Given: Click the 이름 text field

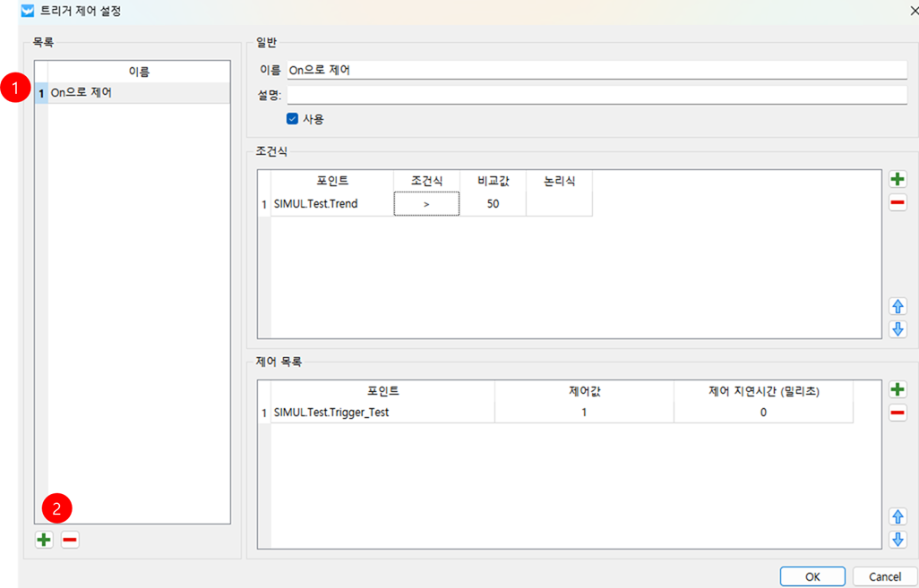Looking at the screenshot, I should click(597, 70).
